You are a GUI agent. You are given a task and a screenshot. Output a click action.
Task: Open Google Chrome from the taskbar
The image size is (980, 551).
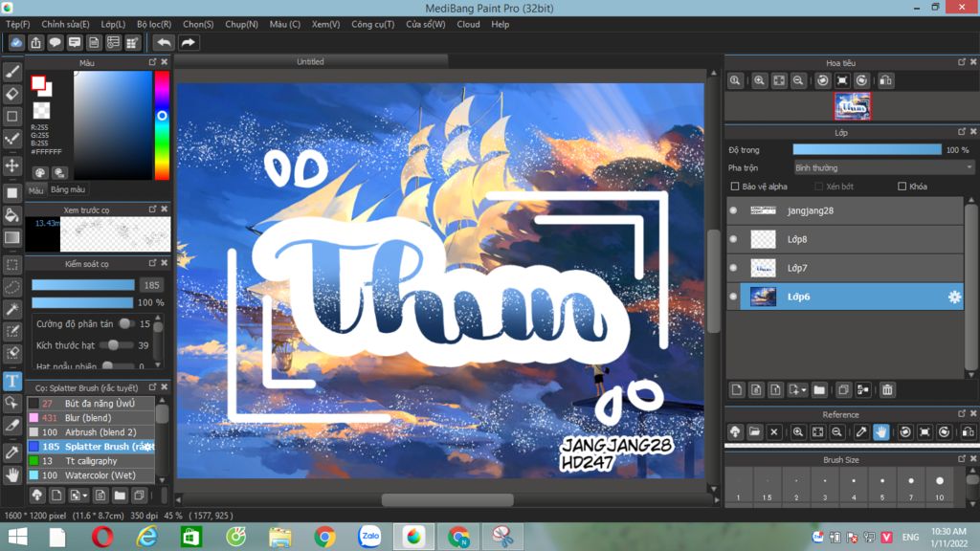tap(324, 537)
